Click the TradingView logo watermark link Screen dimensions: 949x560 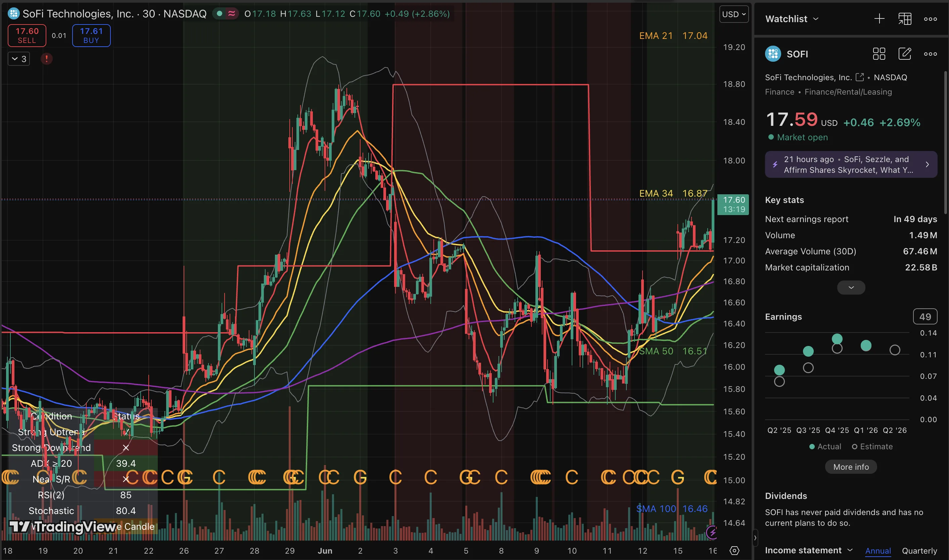click(x=63, y=526)
